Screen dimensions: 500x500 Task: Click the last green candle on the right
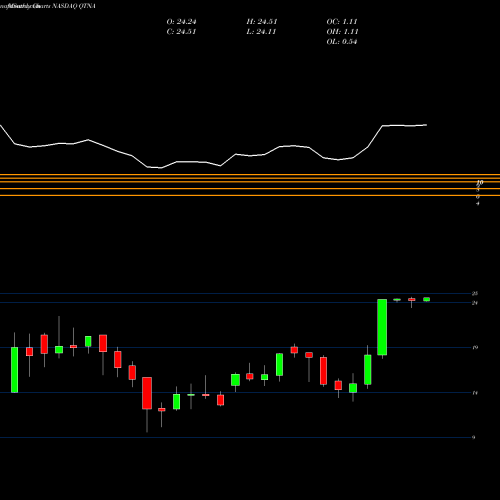[427, 299]
